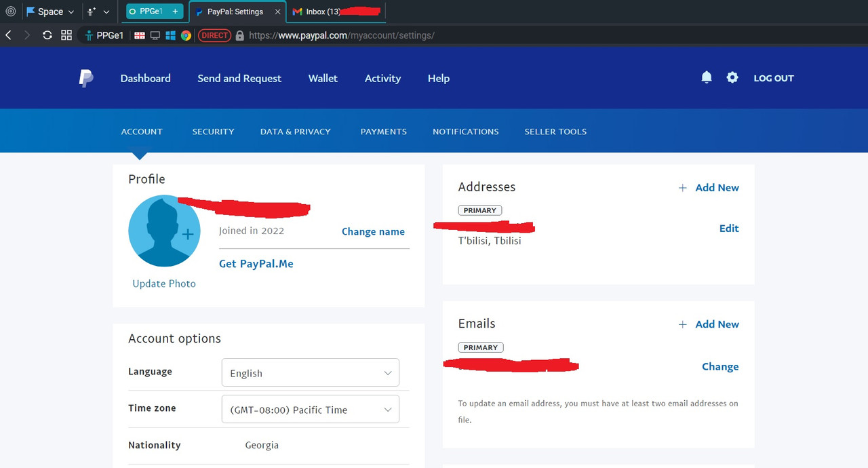Click the Space flag icon
This screenshot has height=468, width=868.
click(x=31, y=12)
